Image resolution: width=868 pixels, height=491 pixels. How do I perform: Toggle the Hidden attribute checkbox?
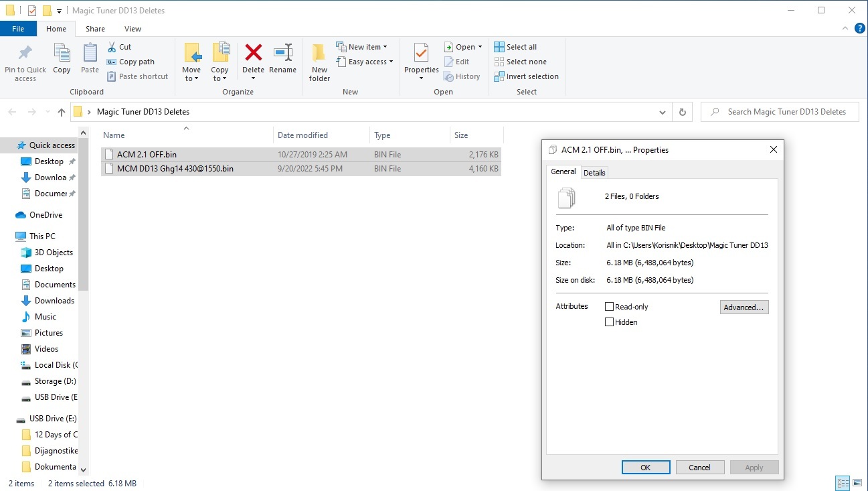pyautogui.click(x=609, y=322)
